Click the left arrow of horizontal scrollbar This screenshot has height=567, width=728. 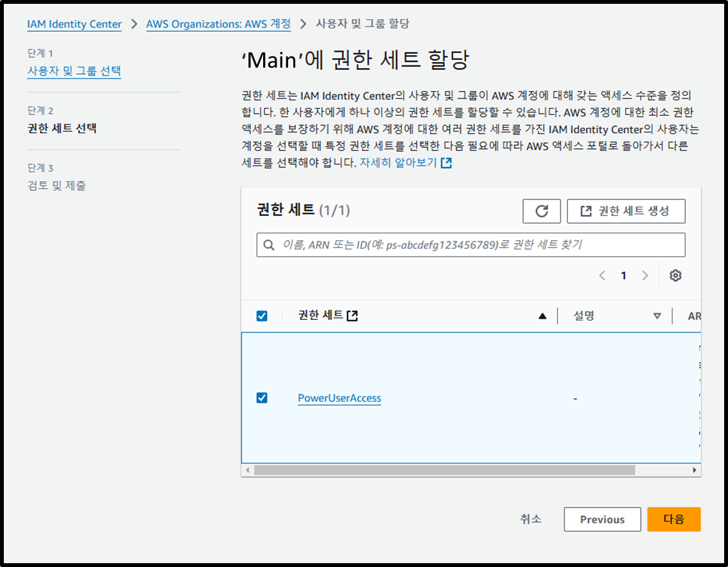pyautogui.click(x=247, y=470)
